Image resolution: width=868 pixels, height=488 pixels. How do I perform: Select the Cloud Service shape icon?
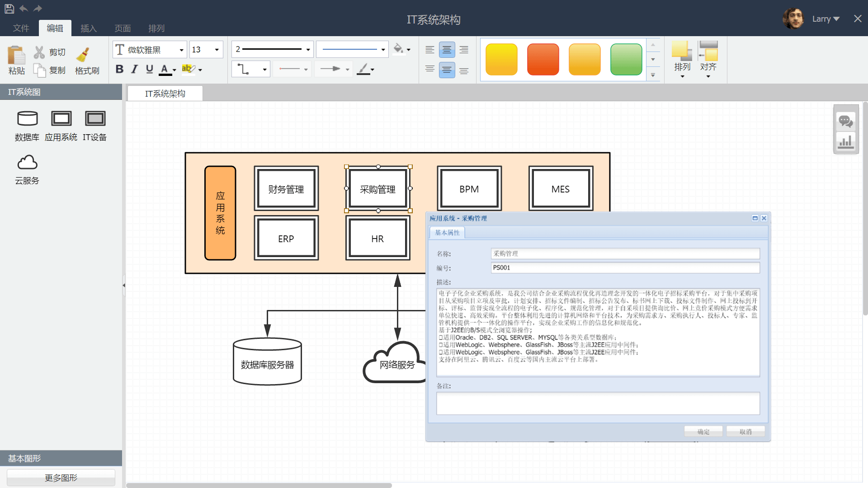(27, 162)
